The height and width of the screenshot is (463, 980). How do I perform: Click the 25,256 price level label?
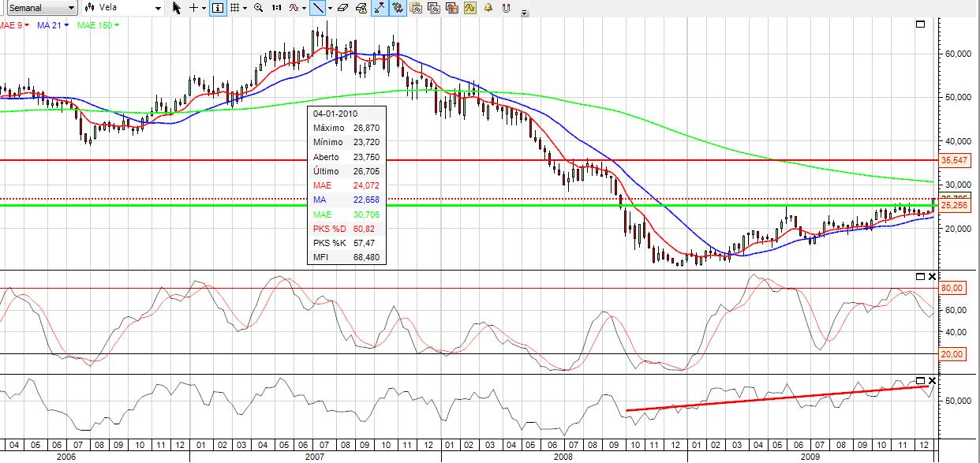(x=954, y=205)
